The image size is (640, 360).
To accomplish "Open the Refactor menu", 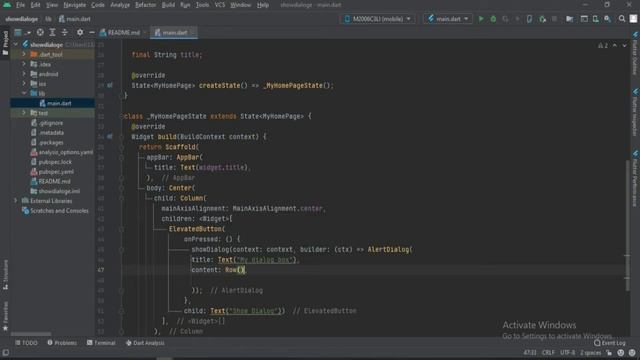I will point(146,5).
